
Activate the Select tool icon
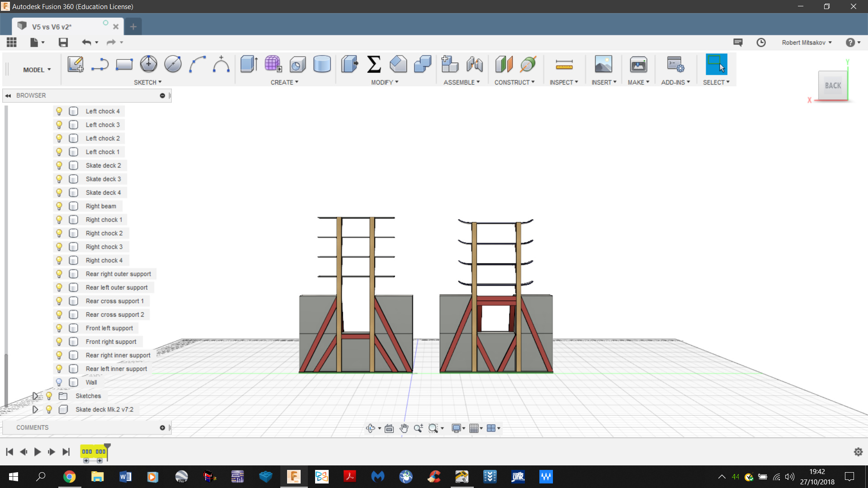point(717,64)
